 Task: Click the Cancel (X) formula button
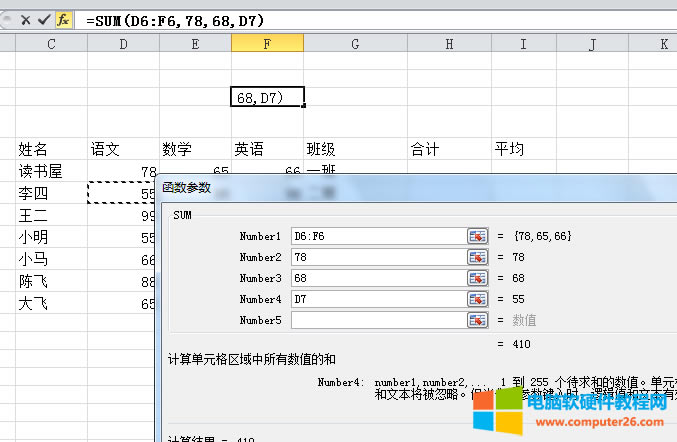26,19
